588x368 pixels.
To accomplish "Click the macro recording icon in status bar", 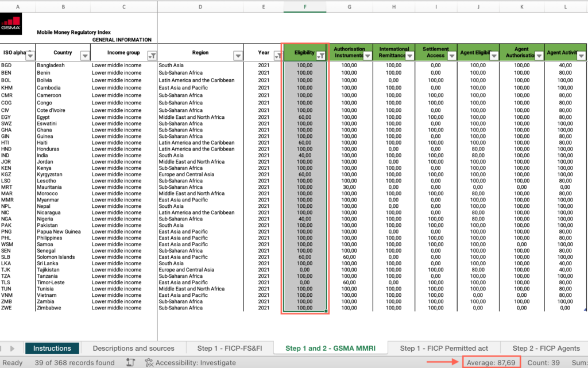I will (130, 362).
